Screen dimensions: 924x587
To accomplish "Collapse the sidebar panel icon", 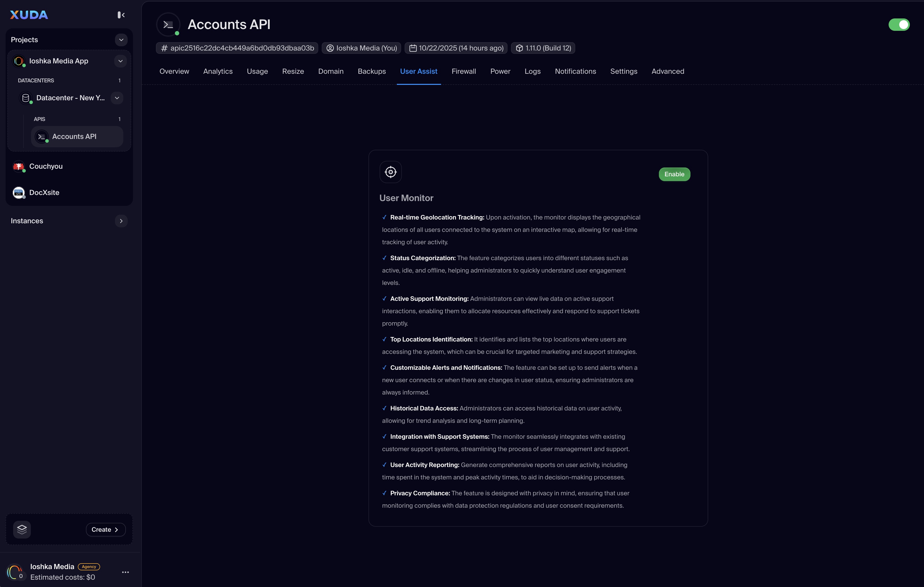I will coord(121,15).
